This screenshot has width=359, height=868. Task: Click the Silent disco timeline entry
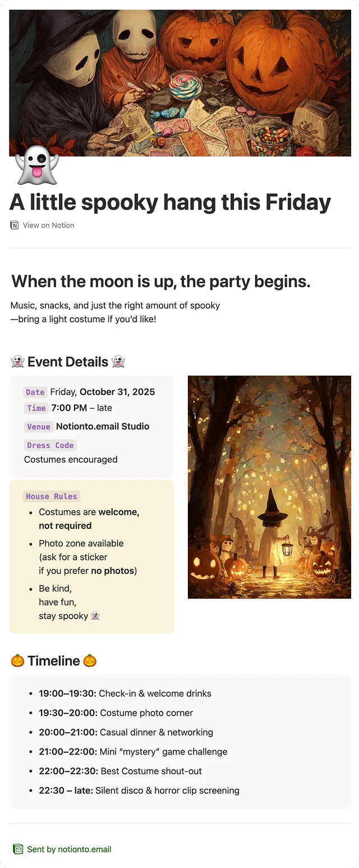click(x=139, y=791)
